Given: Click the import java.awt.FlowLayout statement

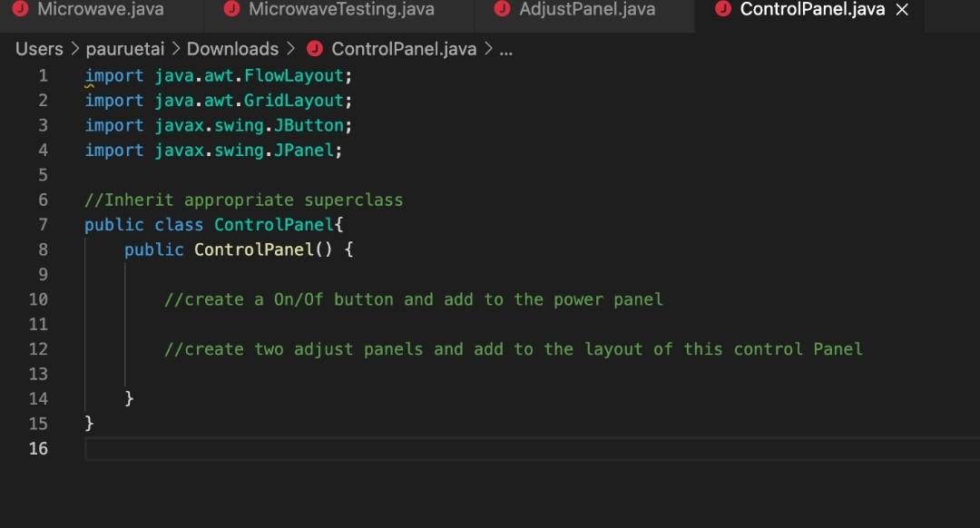Looking at the screenshot, I should coord(218,75).
